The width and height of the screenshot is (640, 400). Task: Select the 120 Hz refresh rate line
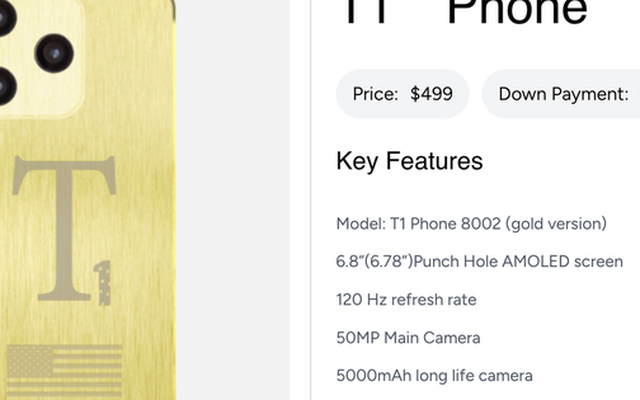point(406,299)
